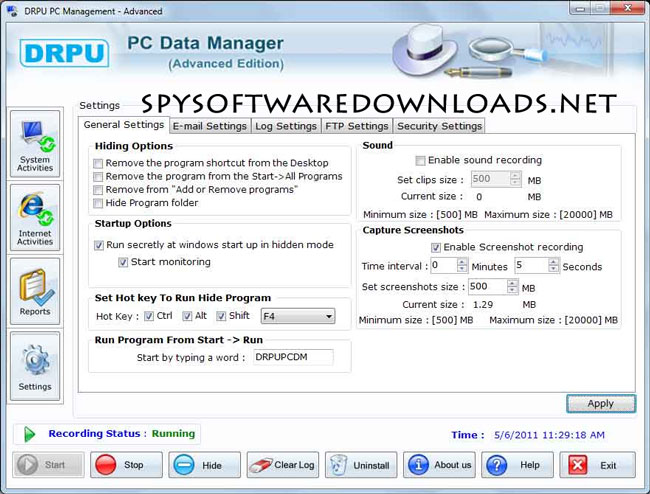The height and width of the screenshot is (494, 650).
Task: Toggle Ctrl hot key checkbox
Action: [x=149, y=316]
